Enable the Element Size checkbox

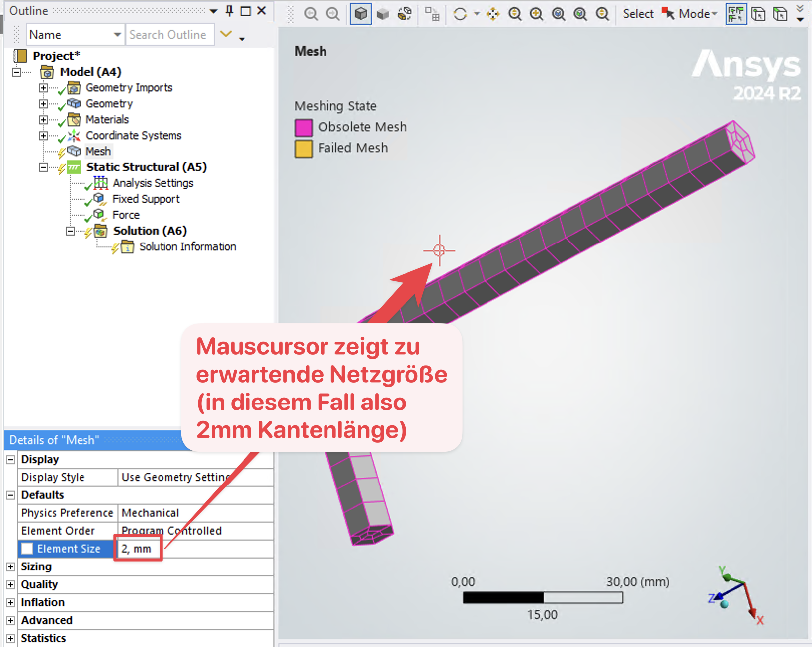tap(27, 549)
